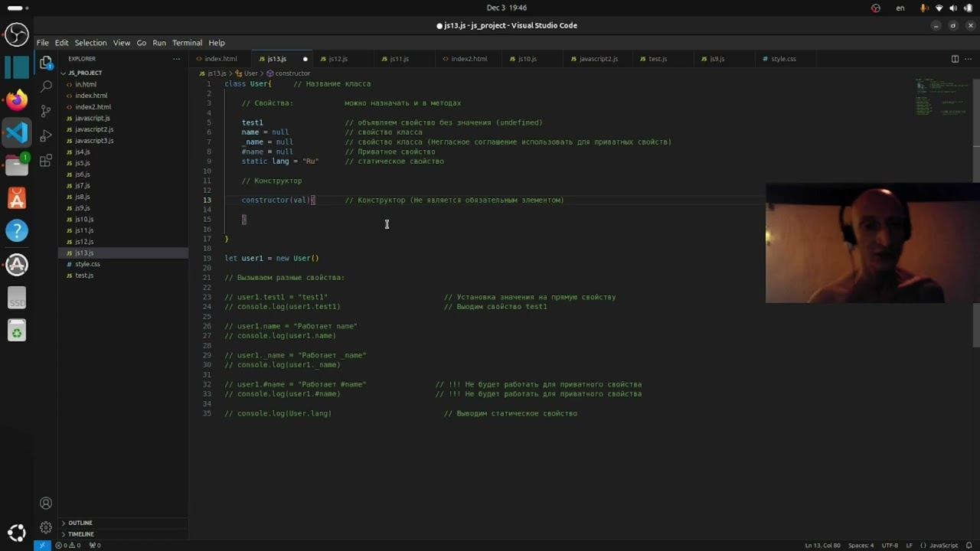Launch Firefox from the dock
980x551 pixels.
[17, 100]
